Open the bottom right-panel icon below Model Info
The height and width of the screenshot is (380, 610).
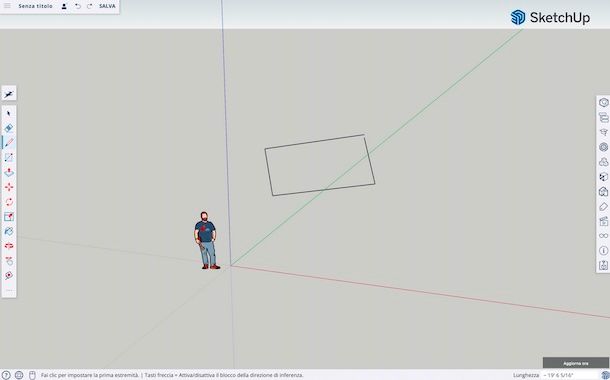603,265
